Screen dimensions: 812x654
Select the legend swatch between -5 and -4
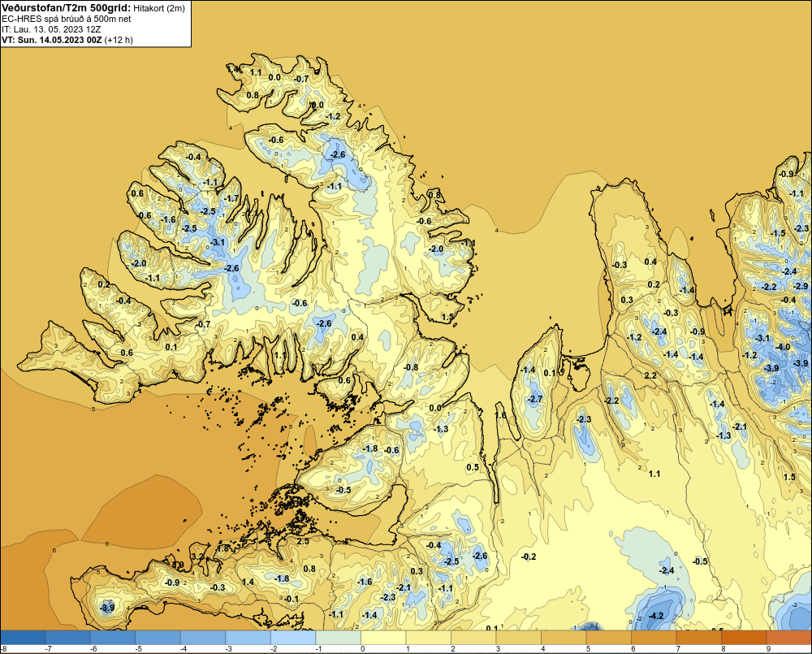[158, 638]
